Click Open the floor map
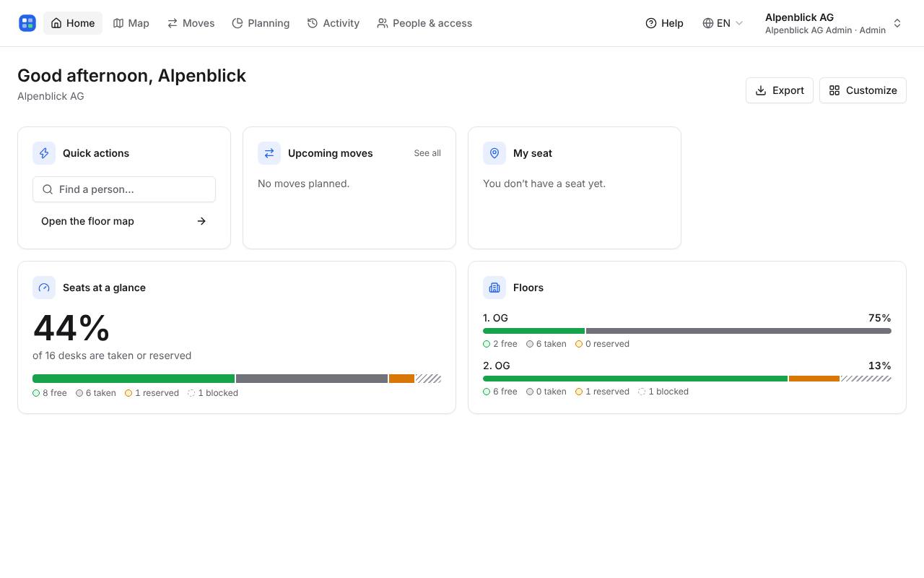This screenshot has height=578, width=924. coord(124,221)
